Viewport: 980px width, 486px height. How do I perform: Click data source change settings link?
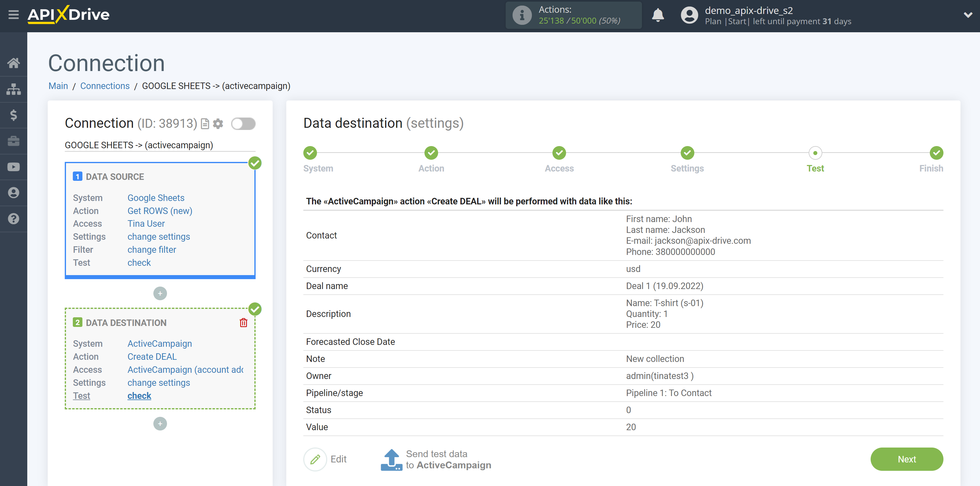pyautogui.click(x=159, y=237)
